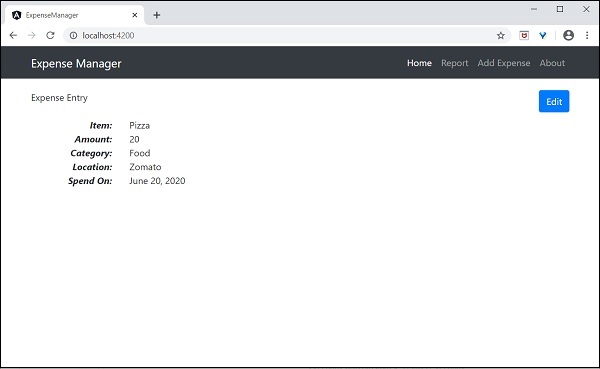600x369 pixels.
Task: Open the blue Y extension icon
Action: [x=543, y=36]
